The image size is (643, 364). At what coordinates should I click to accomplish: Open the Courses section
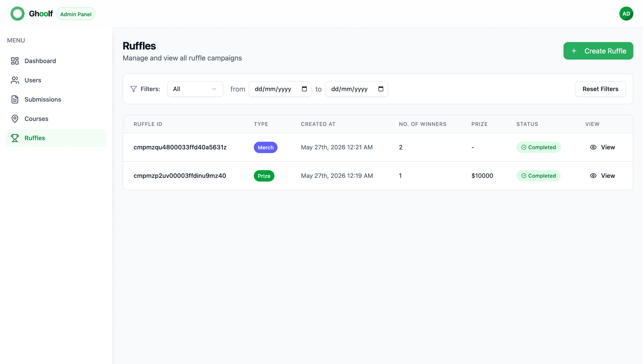[56, 118]
